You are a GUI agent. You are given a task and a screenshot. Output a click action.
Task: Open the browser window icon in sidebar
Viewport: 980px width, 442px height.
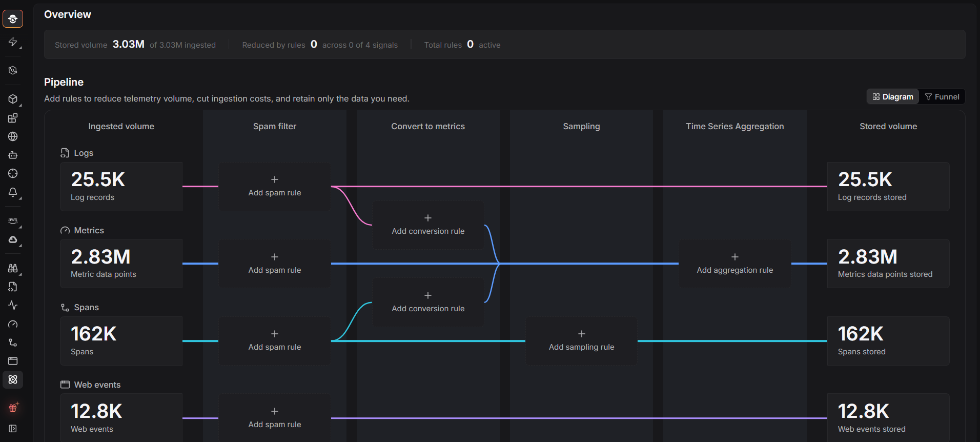13,361
